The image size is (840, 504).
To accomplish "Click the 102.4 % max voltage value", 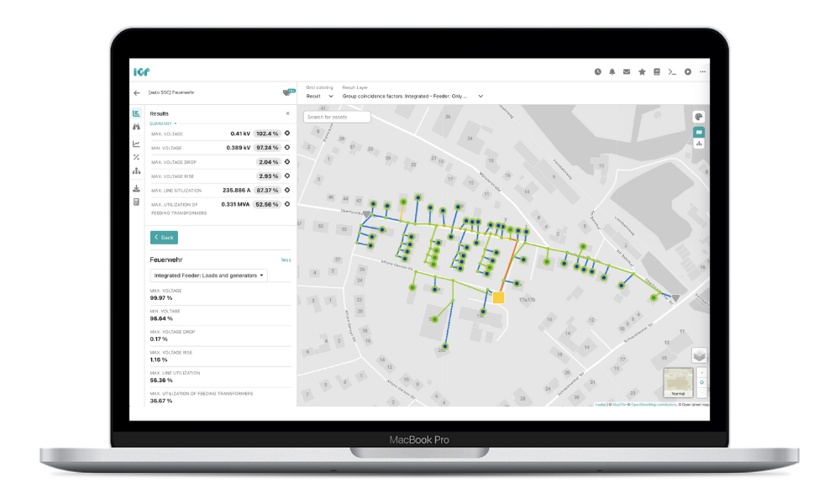I will click(x=267, y=134).
